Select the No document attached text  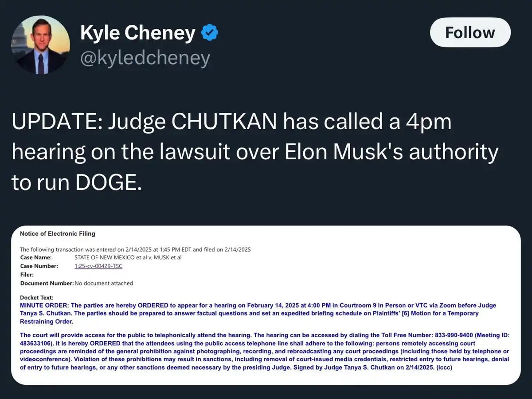tap(104, 283)
